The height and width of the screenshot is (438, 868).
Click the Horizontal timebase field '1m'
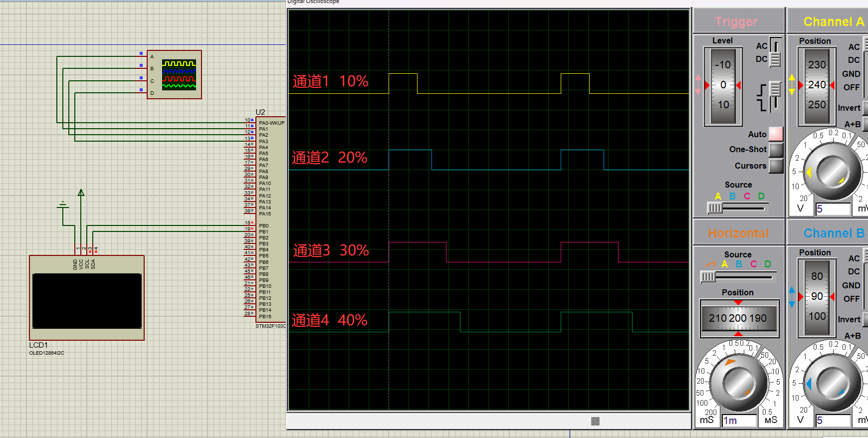click(739, 420)
